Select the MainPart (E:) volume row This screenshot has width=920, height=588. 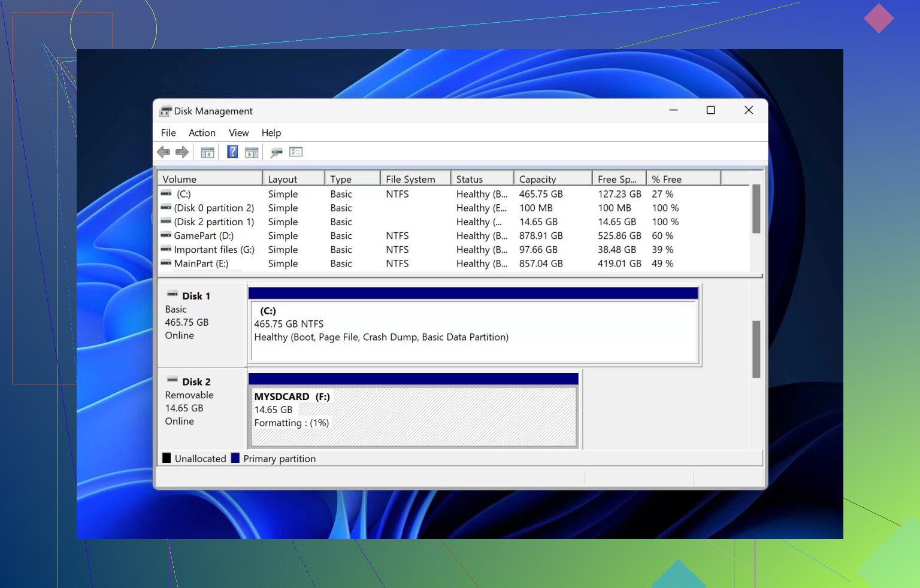[201, 263]
